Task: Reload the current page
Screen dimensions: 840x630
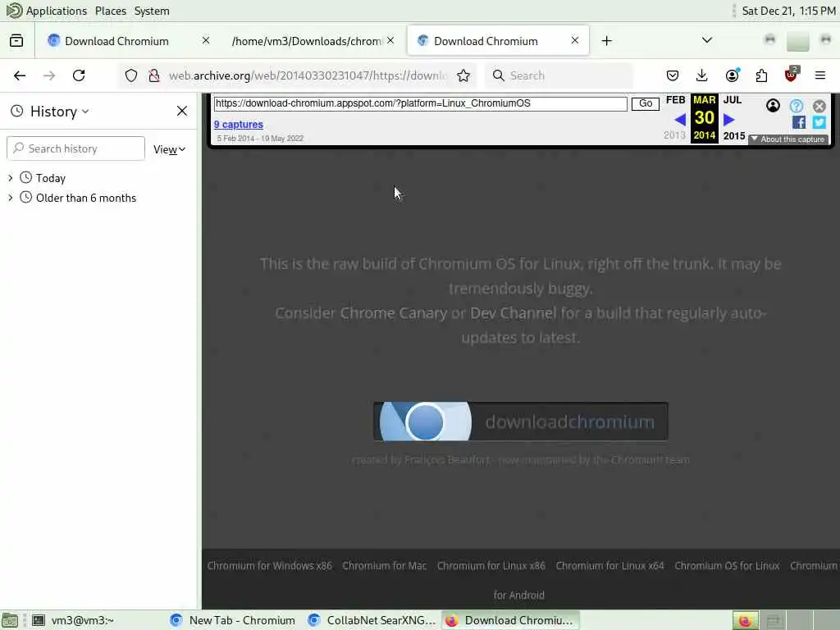Action: point(79,75)
